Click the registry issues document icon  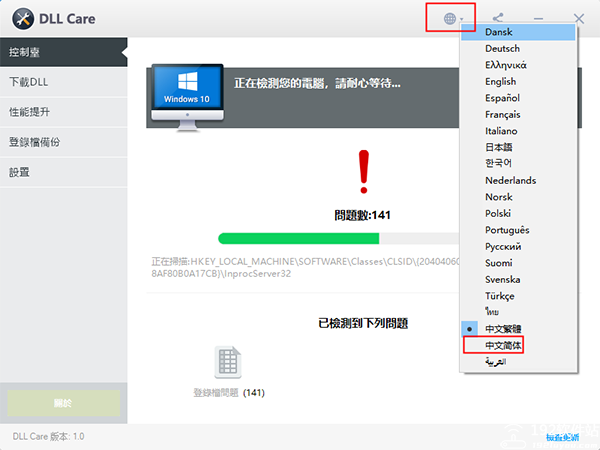(x=228, y=362)
